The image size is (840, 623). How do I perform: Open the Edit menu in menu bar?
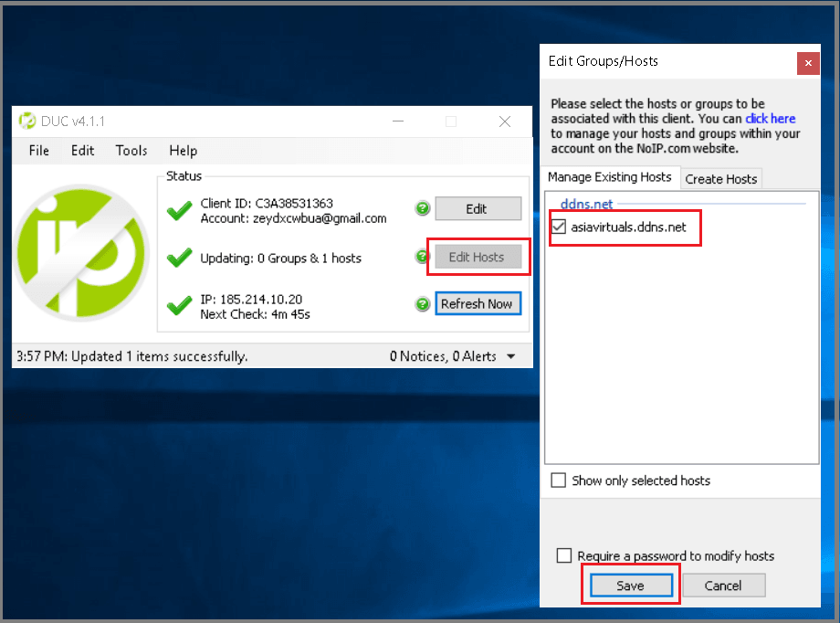pyautogui.click(x=82, y=151)
